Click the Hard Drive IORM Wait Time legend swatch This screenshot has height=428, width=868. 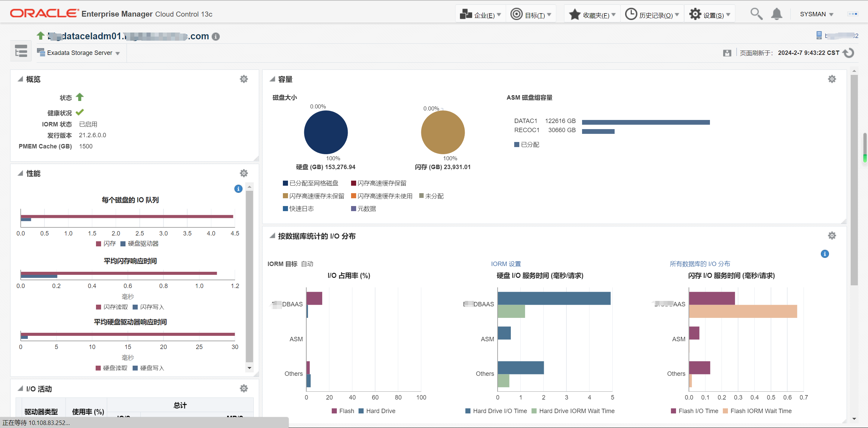tap(534, 411)
